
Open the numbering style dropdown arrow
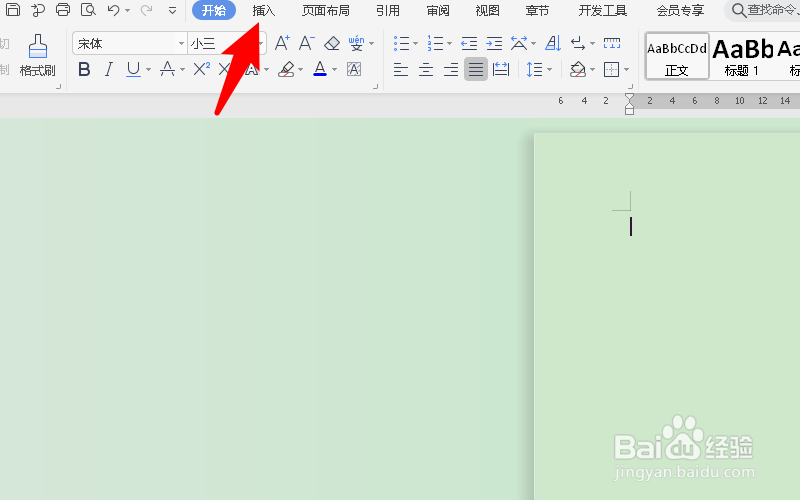point(449,44)
